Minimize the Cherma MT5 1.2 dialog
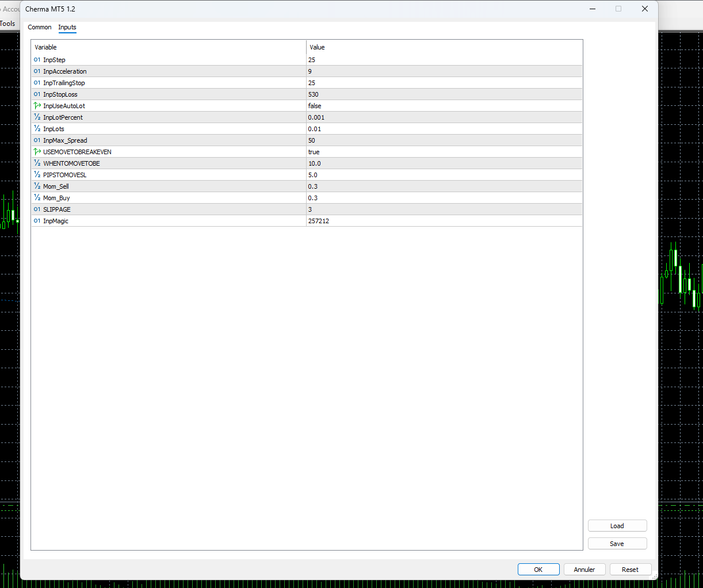This screenshot has height=588, width=703. coord(593,9)
